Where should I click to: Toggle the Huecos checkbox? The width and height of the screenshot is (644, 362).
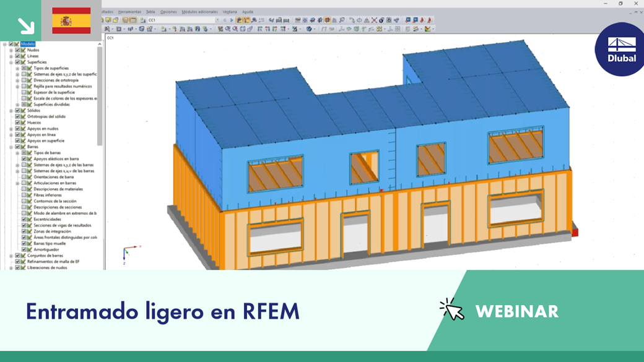18,123
